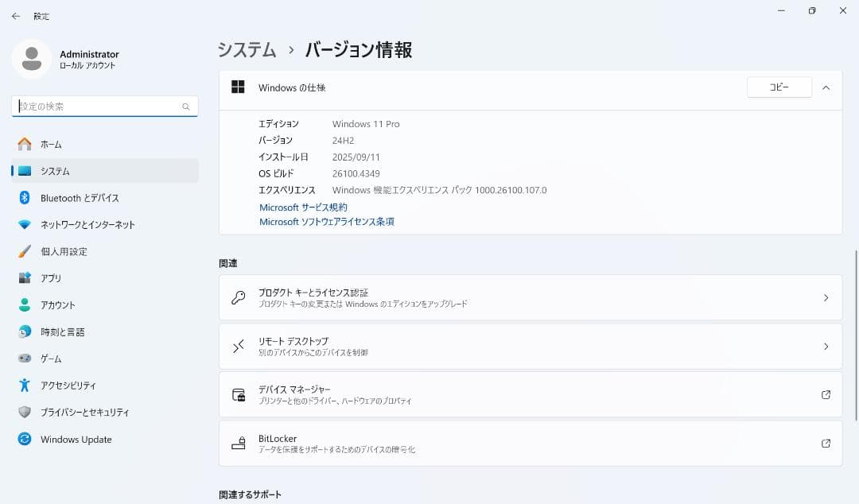Viewport: 859px width, 504px height.
Task: Go to ネットワークとインターネット settings
Action: (x=105, y=225)
